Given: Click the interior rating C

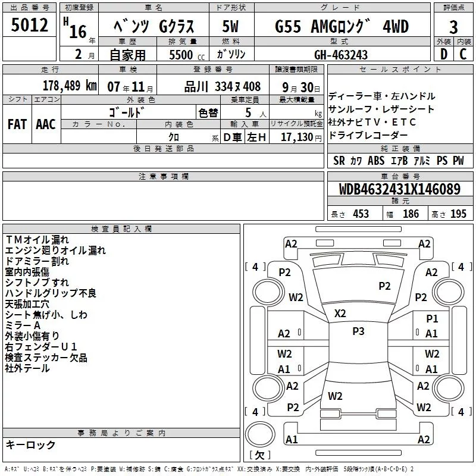Looking at the screenshot, I should click(x=463, y=54).
